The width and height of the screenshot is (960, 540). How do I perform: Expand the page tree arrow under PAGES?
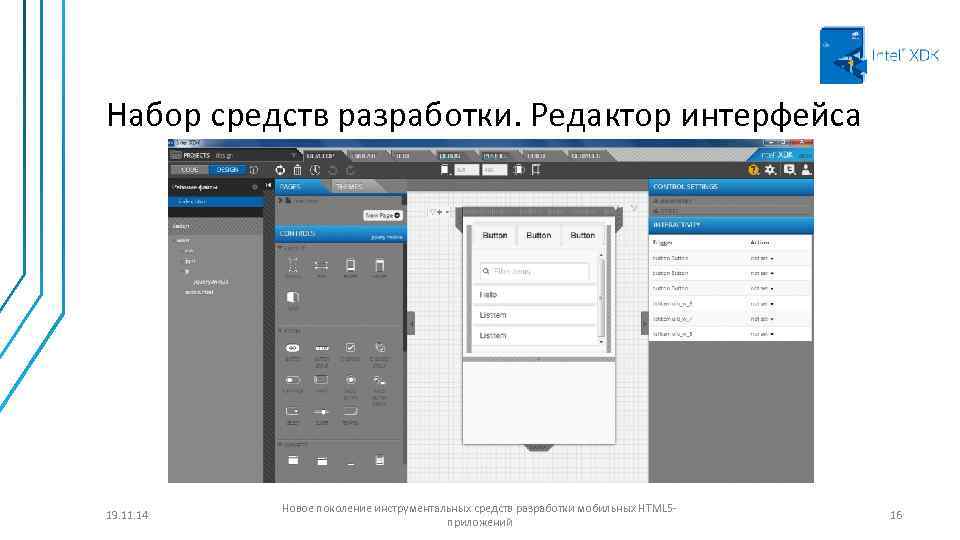point(280,200)
